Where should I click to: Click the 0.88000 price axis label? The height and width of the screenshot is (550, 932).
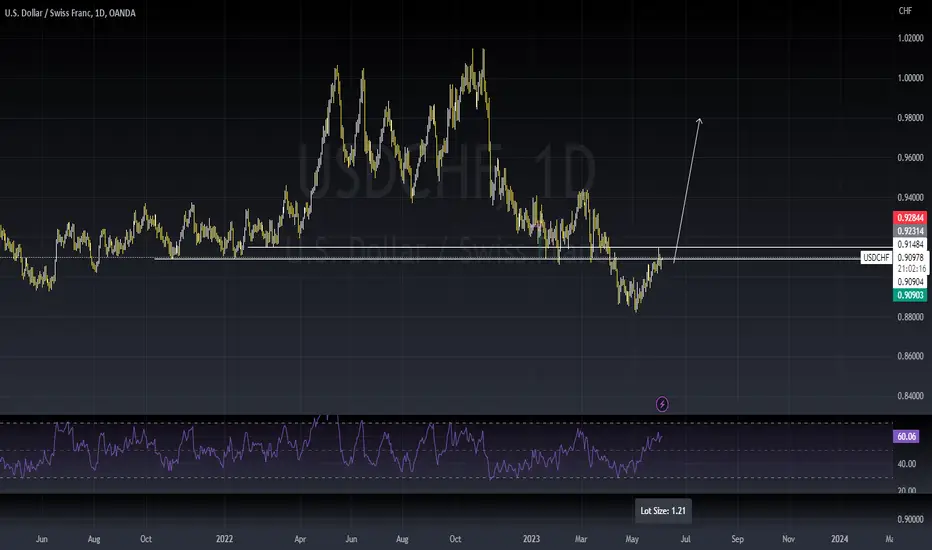tap(910, 317)
